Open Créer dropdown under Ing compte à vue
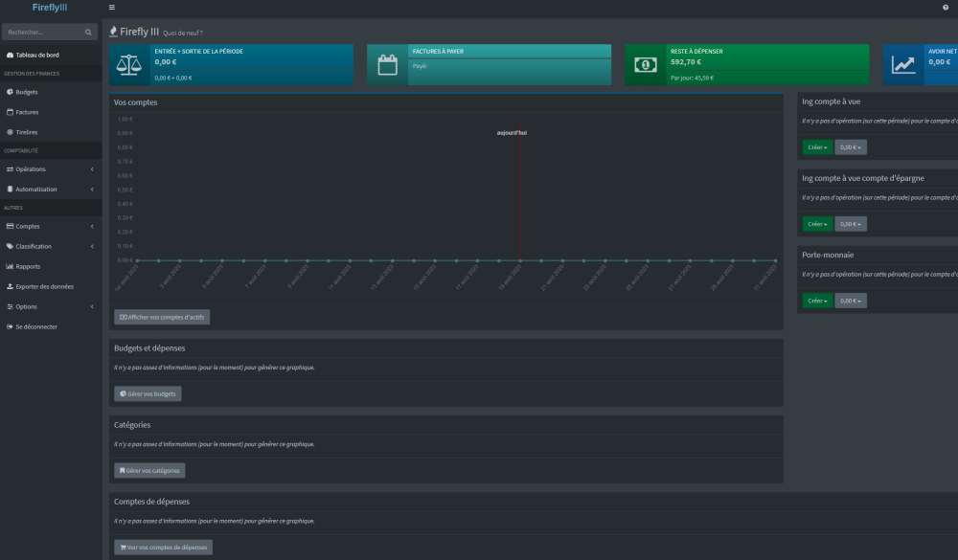 (x=817, y=147)
